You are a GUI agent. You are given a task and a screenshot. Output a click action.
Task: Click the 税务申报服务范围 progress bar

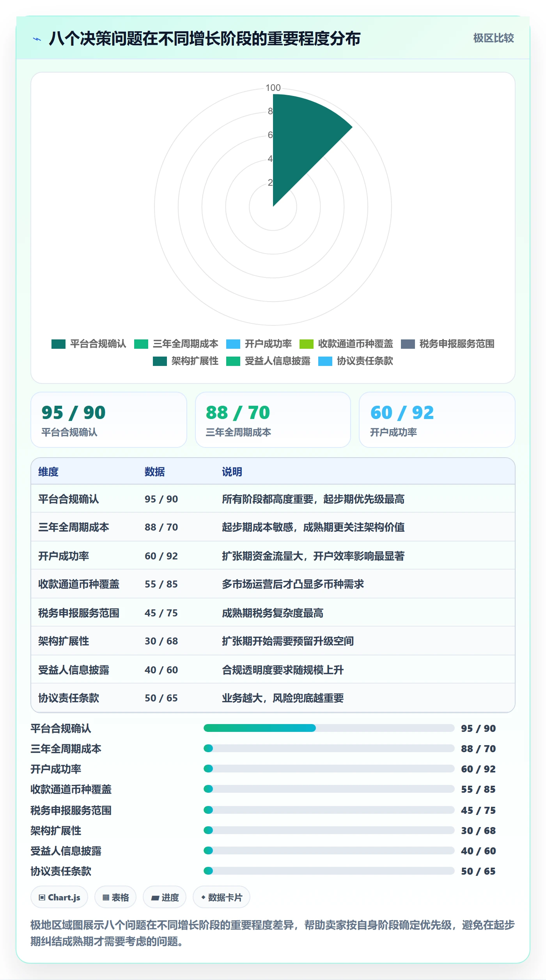tap(329, 810)
